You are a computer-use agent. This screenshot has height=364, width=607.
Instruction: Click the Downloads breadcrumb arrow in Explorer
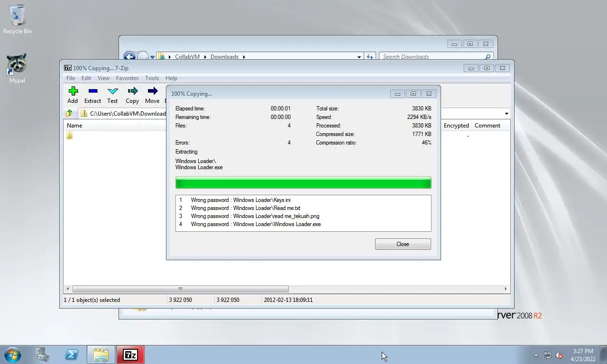click(x=244, y=57)
